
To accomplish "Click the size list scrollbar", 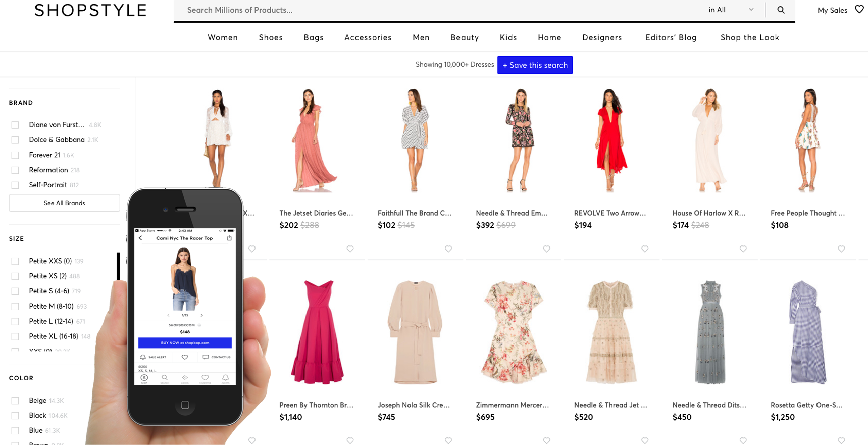I will click(119, 266).
